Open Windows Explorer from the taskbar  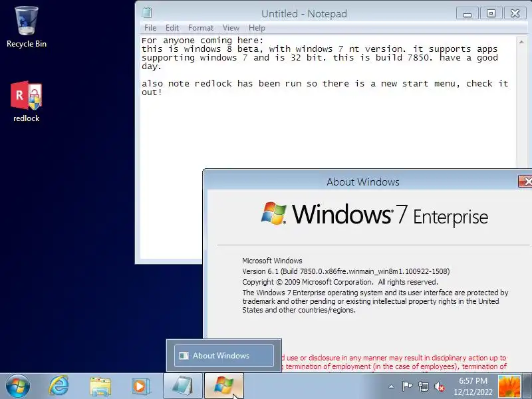100,386
